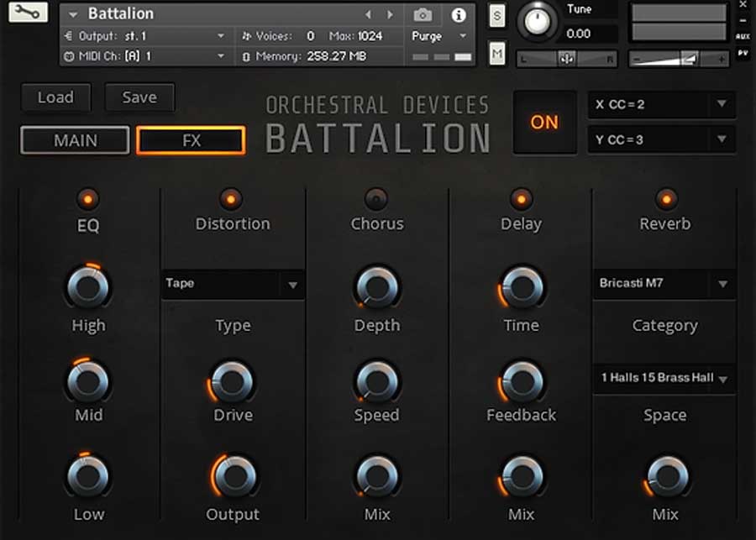756x540 pixels.
Task: Click the Memory icon
Action: click(x=246, y=57)
